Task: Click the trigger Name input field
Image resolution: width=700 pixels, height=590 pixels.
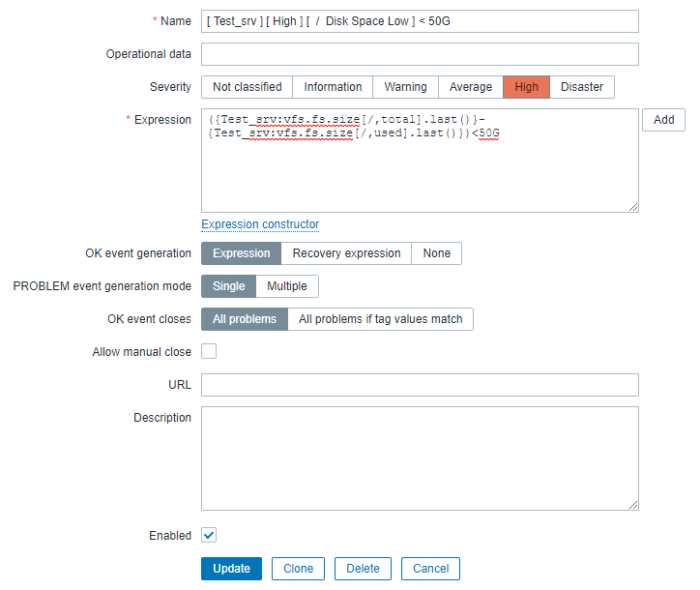Action: coord(420,21)
